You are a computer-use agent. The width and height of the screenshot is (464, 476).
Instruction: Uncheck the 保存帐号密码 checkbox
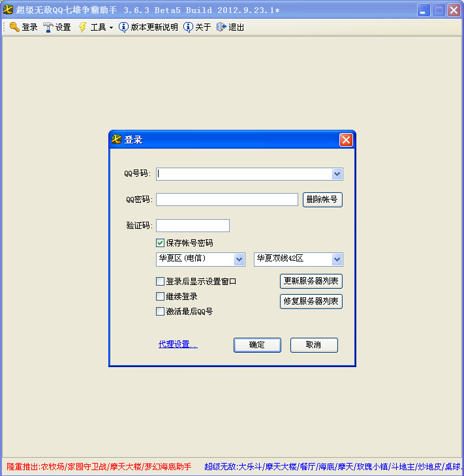coord(160,243)
